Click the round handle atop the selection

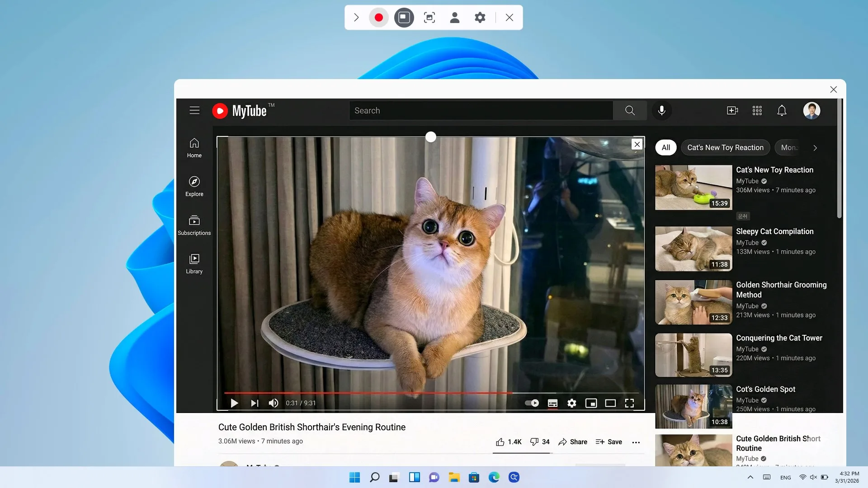[x=431, y=137]
